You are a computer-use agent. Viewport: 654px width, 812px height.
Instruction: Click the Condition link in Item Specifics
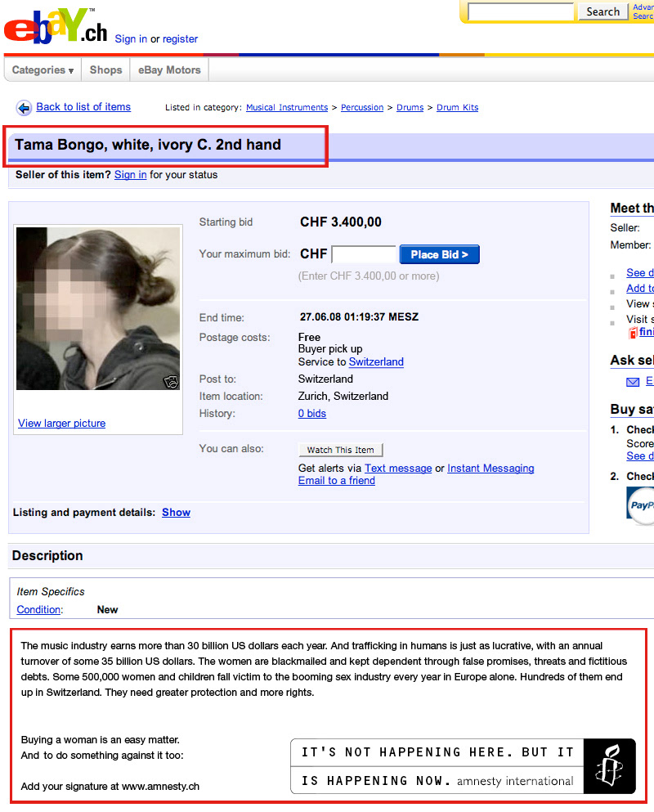[x=39, y=609]
